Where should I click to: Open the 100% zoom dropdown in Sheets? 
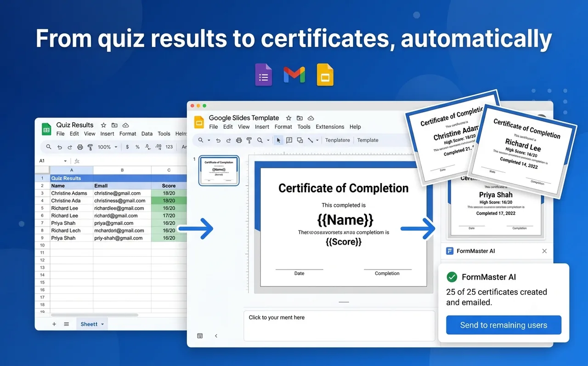(107, 147)
